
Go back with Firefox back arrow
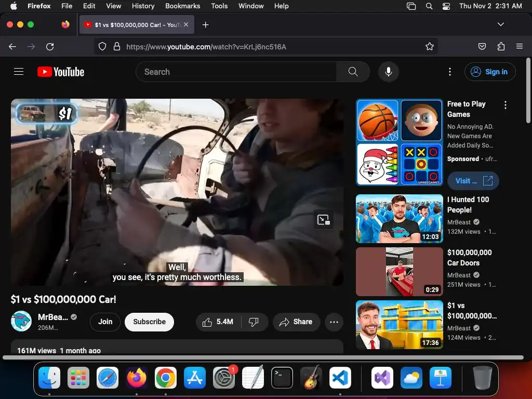(x=12, y=46)
